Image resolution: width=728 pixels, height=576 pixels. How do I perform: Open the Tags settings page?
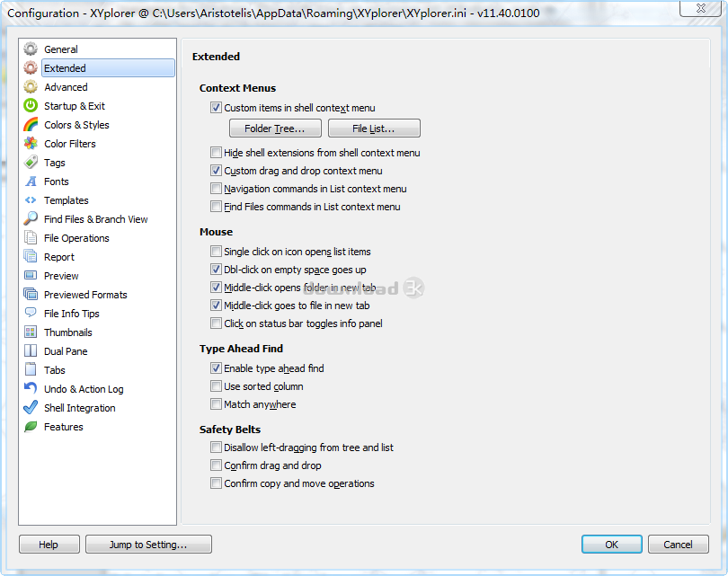pyautogui.click(x=54, y=163)
